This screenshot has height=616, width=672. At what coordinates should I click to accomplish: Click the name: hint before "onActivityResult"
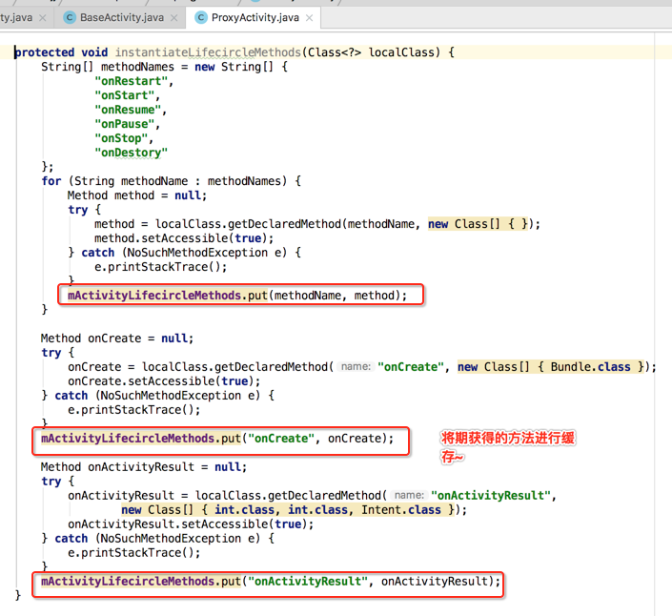coord(409,496)
